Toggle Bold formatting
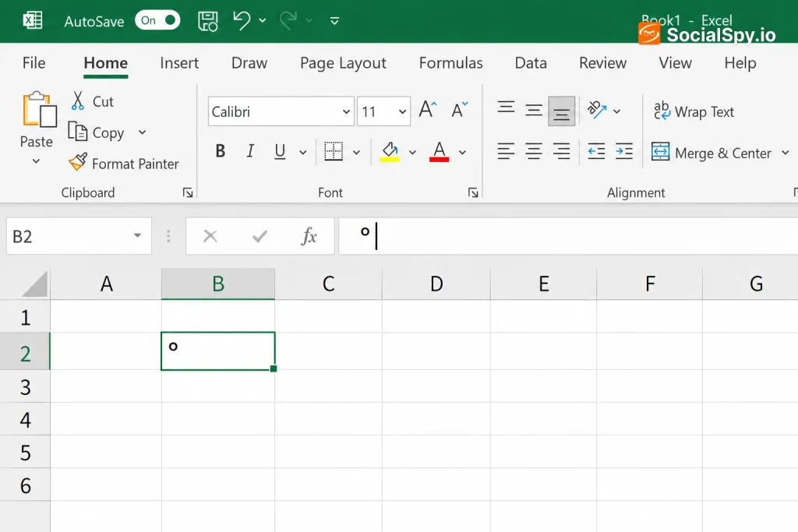 pyautogui.click(x=221, y=151)
